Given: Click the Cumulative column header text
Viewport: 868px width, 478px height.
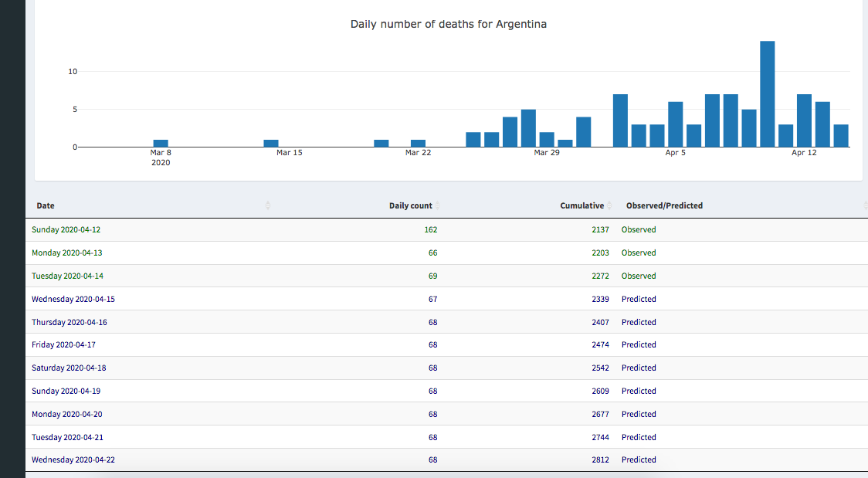Looking at the screenshot, I should point(581,205).
